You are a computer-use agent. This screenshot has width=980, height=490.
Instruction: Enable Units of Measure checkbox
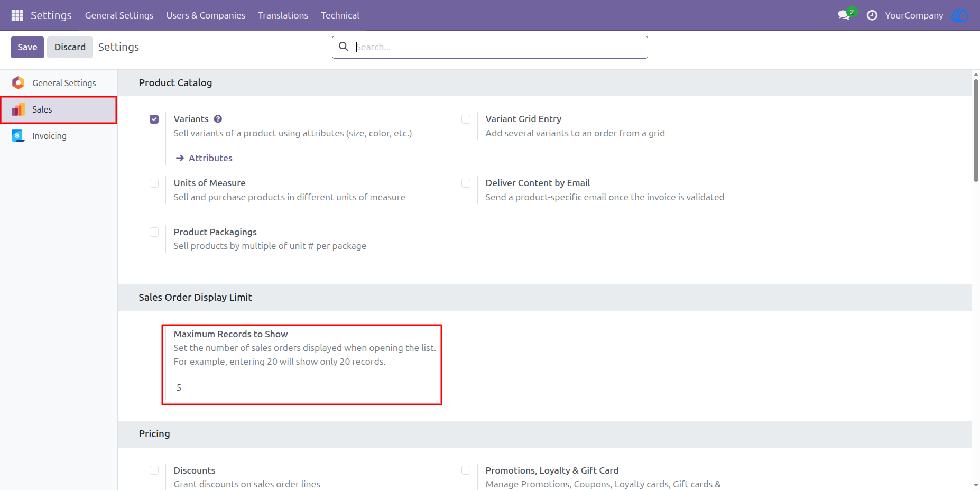[154, 183]
